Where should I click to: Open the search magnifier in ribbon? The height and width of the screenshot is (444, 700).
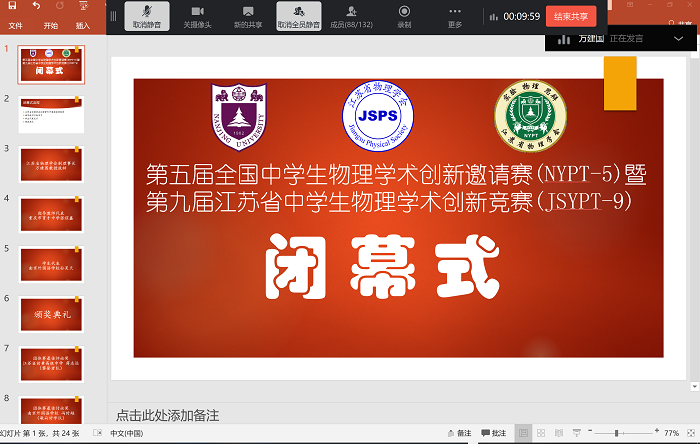pyautogui.click(x=671, y=23)
